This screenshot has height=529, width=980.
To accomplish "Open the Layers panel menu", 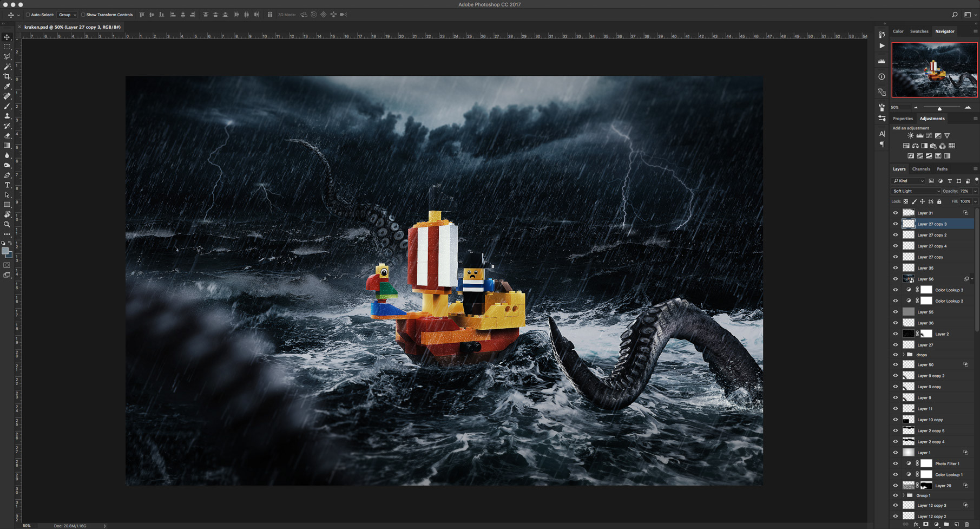I will [976, 169].
